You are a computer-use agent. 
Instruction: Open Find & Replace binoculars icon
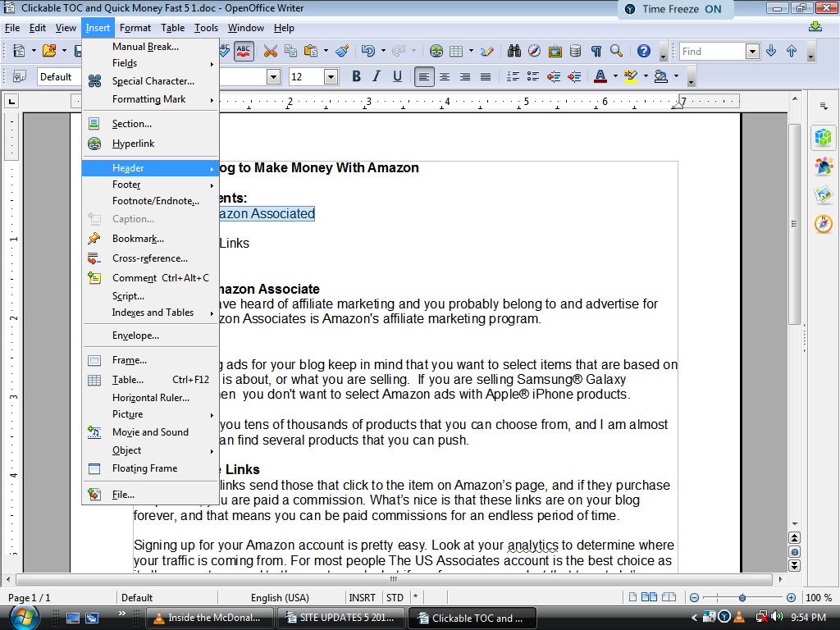point(514,51)
